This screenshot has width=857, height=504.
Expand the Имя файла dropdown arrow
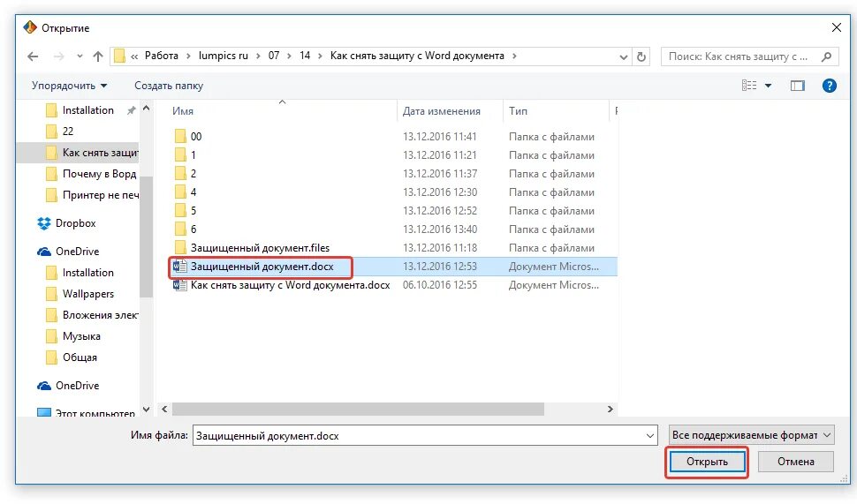(x=650, y=436)
